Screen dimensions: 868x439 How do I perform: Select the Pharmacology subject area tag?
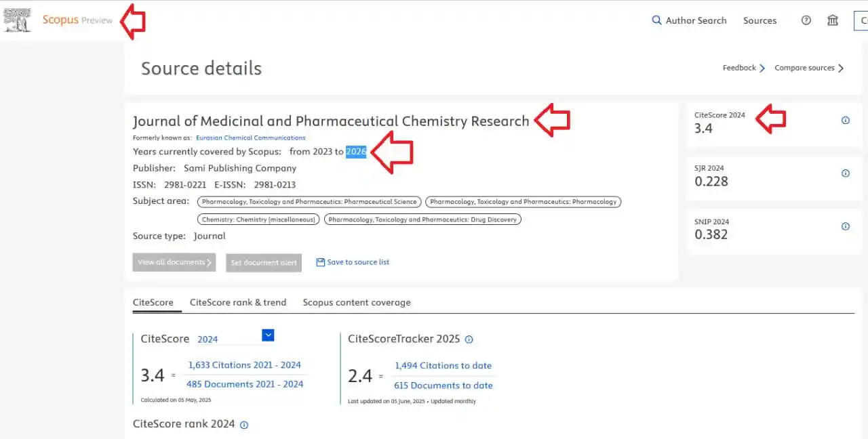523,201
